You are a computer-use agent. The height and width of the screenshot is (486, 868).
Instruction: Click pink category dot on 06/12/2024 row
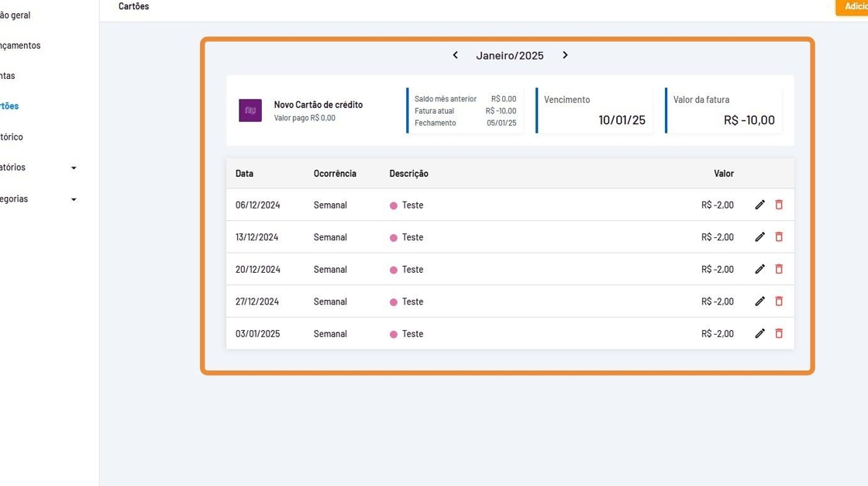(394, 205)
